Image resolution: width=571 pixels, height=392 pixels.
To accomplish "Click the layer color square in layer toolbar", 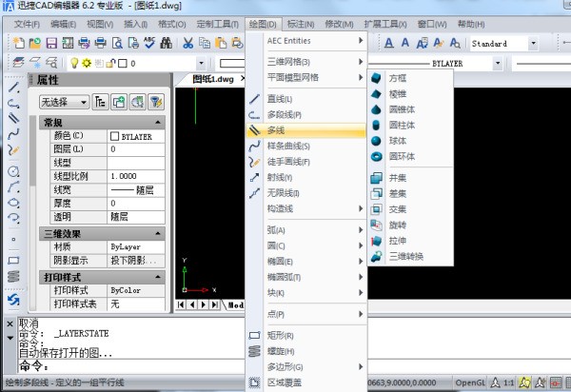I will 123,64.
